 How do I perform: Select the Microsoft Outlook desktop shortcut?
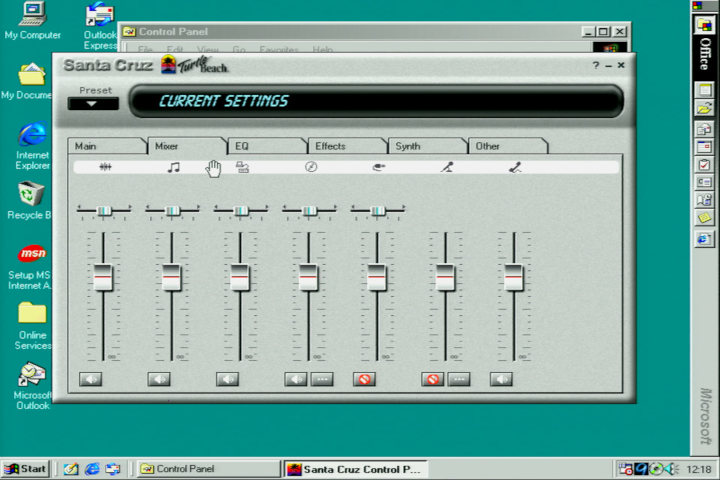point(31,386)
